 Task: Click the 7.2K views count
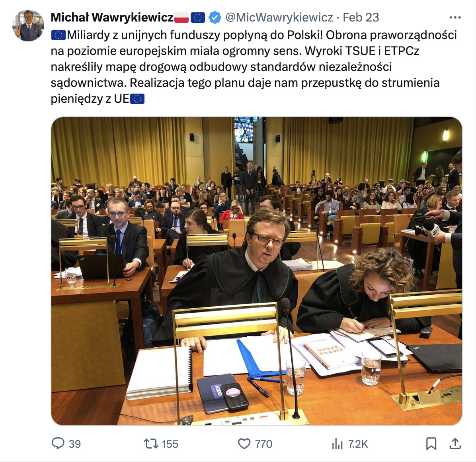click(358, 444)
